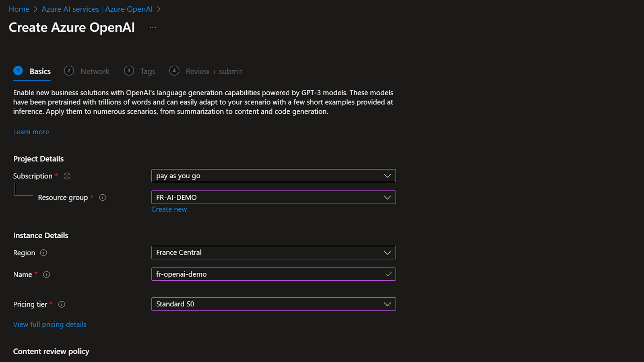Show the Resource group info icon
The width and height of the screenshot is (644, 362).
point(103,197)
